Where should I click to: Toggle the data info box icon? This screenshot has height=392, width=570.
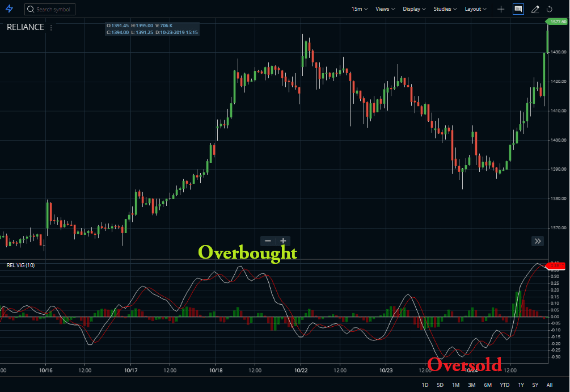(518, 9)
